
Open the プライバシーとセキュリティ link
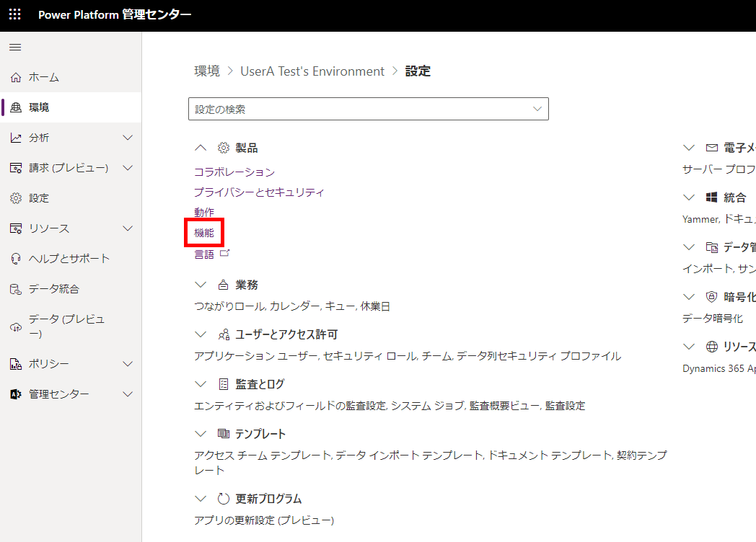point(259,192)
